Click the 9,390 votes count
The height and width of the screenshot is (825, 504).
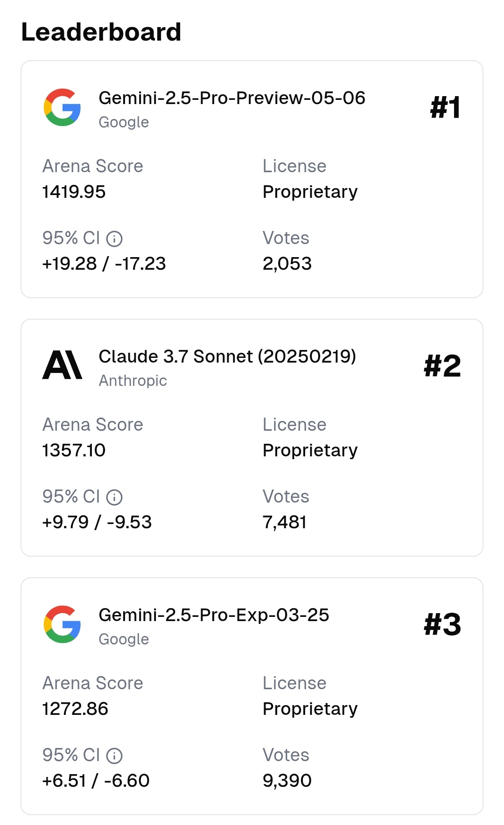tap(287, 781)
